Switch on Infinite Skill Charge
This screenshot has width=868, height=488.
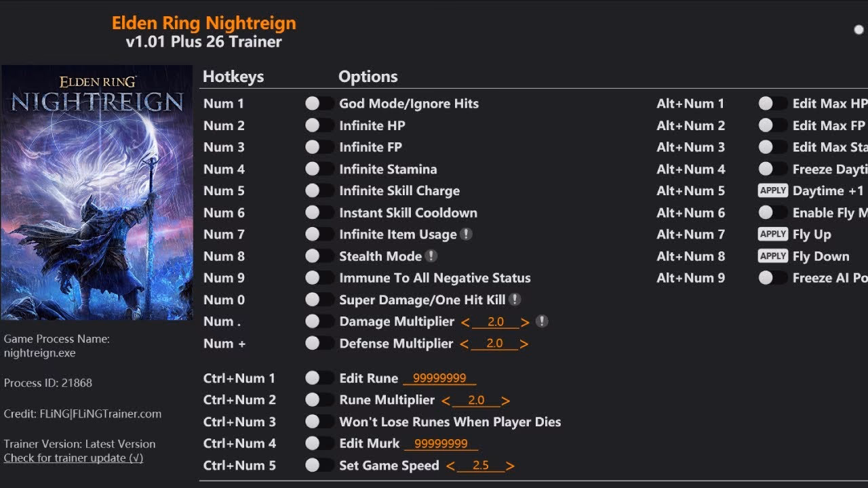[319, 190]
